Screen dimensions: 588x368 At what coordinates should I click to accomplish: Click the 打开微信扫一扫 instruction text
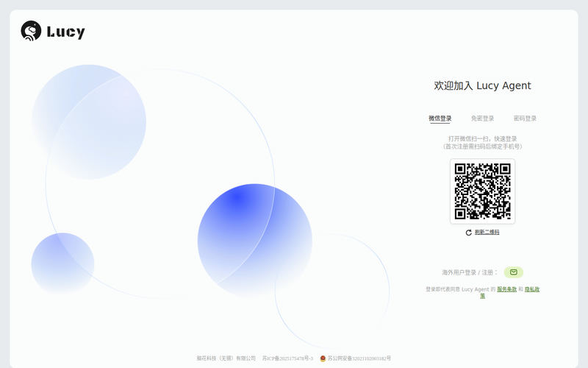click(483, 143)
